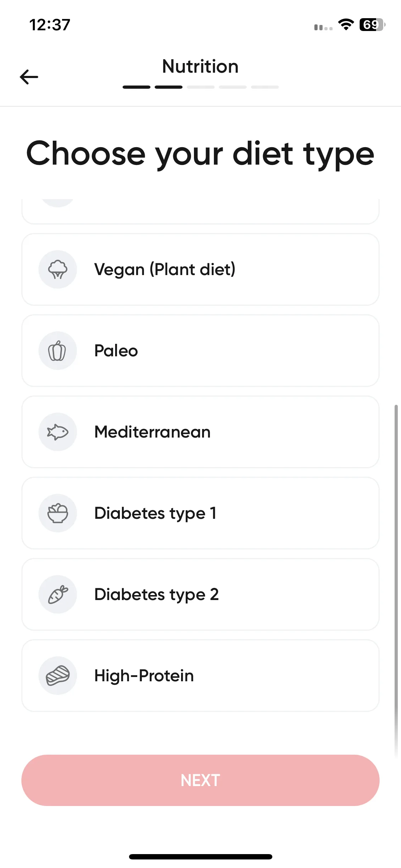The image size is (401, 868).
Task: Tap the battery indicator in status bar
Action: pos(372,25)
